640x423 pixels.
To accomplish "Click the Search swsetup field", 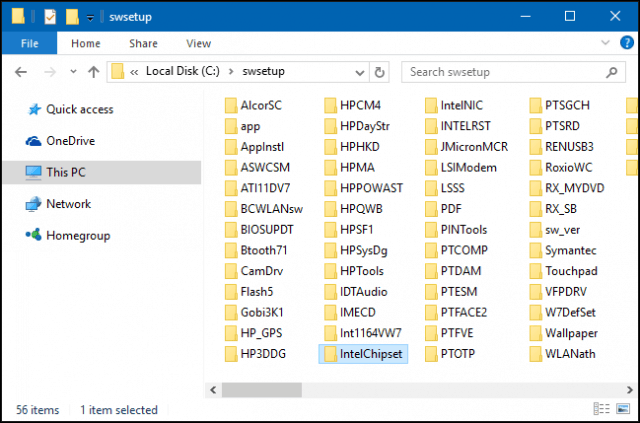I will tap(513, 72).
